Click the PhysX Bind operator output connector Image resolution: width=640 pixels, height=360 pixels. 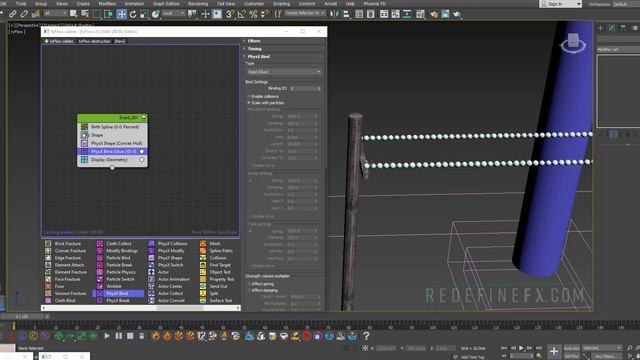coord(142,151)
